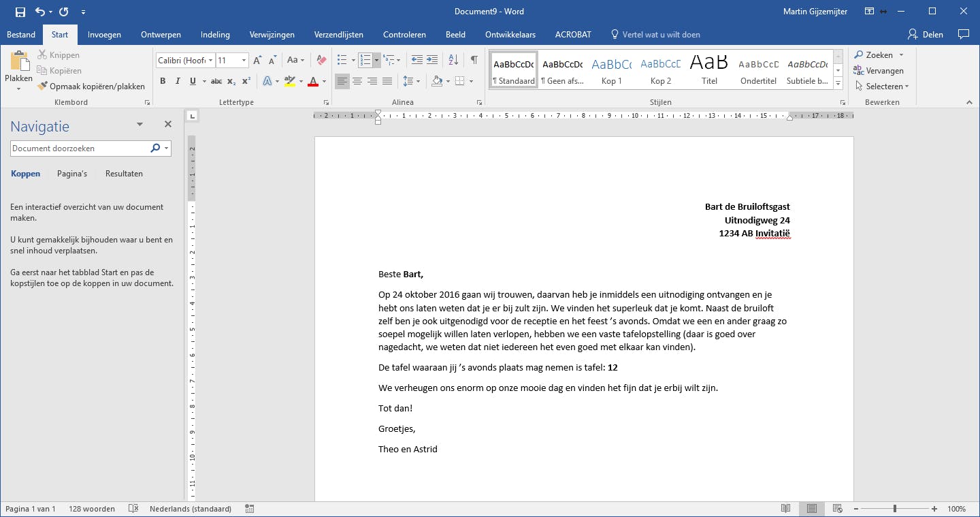The height and width of the screenshot is (517, 980).
Task: Click the Vervangen replace icon
Action: [859, 71]
